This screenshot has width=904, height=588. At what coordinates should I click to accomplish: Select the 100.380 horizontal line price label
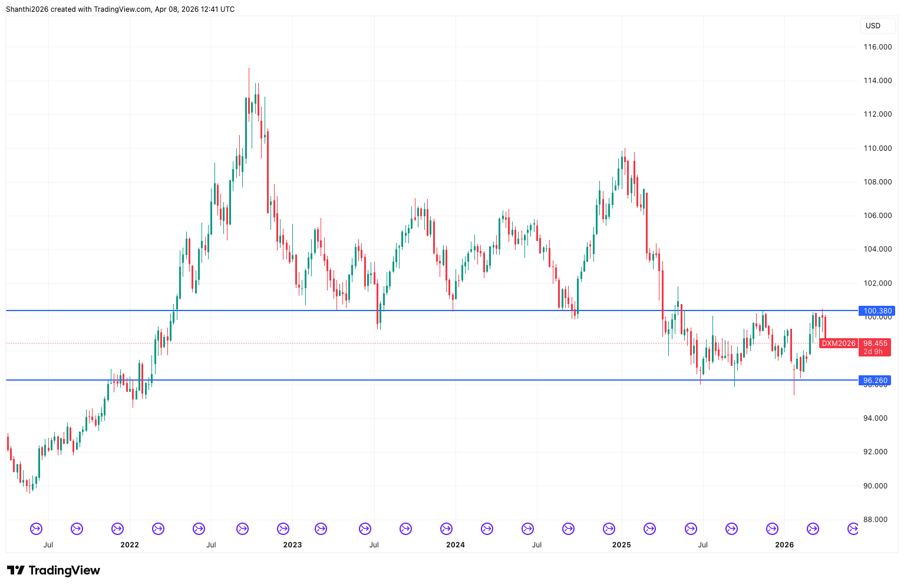tap(877, 311)
